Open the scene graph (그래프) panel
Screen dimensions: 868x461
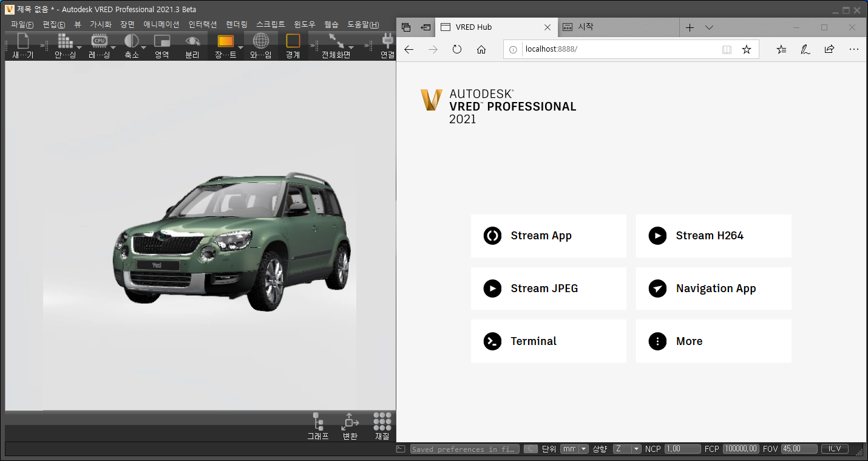point(318,422)
